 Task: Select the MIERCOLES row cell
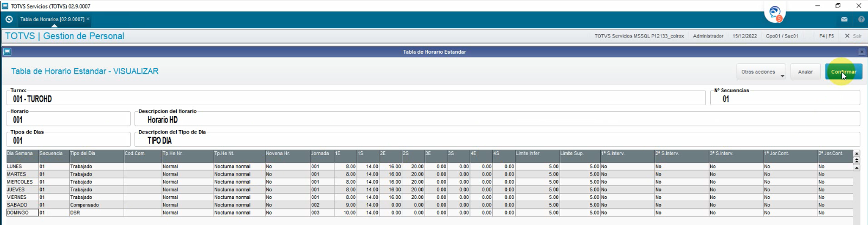click(22, 182)
